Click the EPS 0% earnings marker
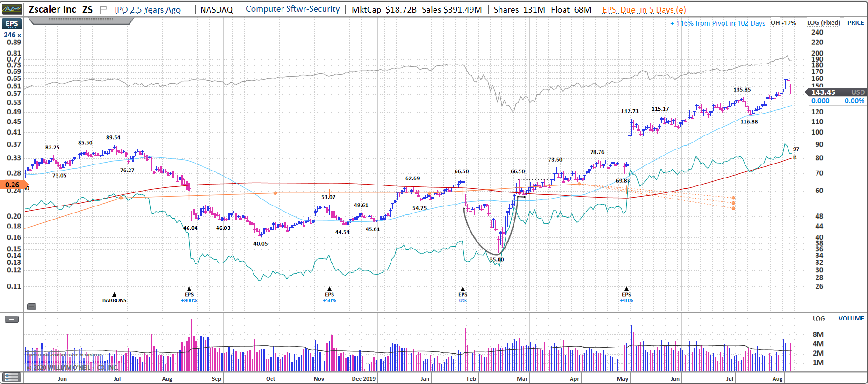868x384 pixels. coord(463,295)
